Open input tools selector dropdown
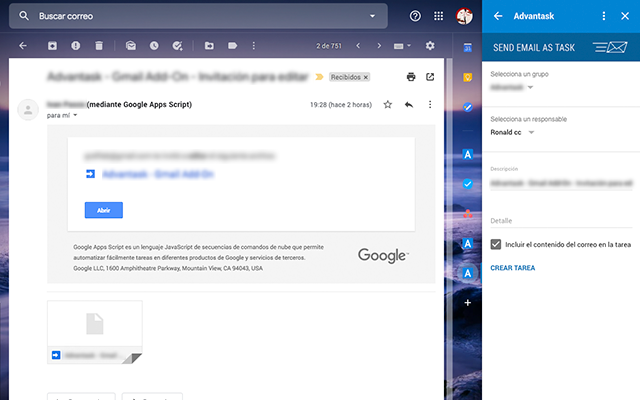Viewport: 640px width, 400px height. click(x=402, y=46)
